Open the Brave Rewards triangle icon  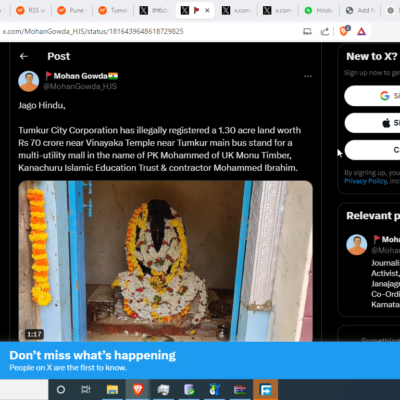coord(361,31)
